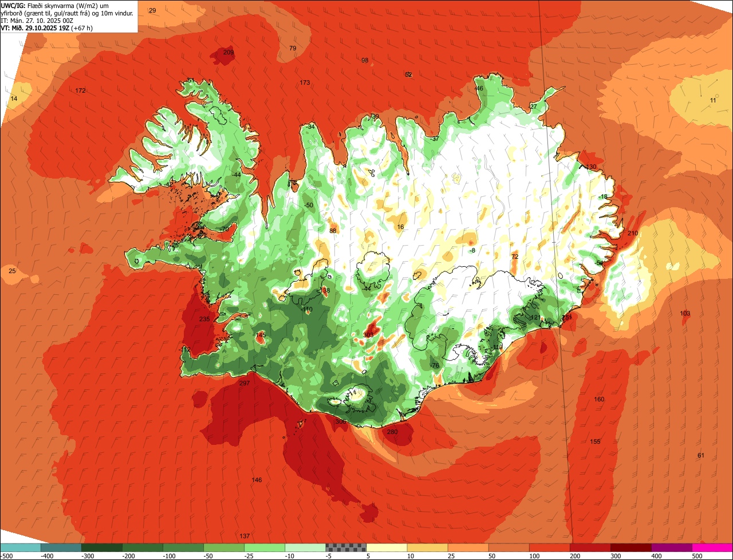
Task: Click the legend label -500
Action: click(6, 555)
